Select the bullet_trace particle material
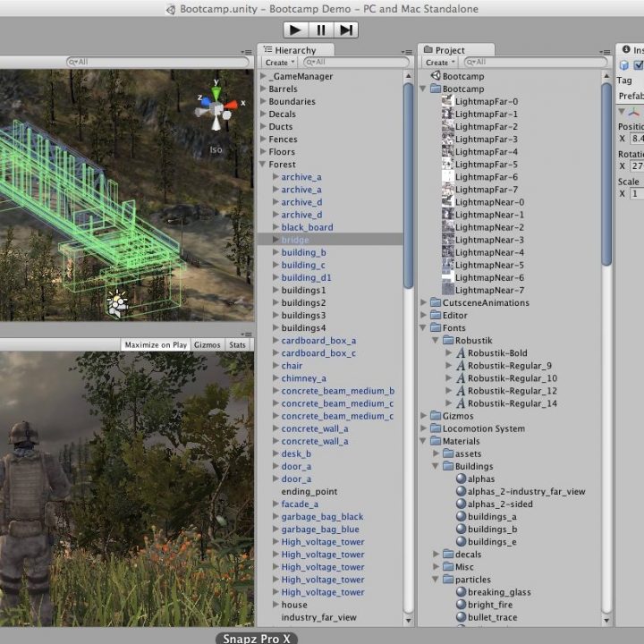 tap(487, 617)
